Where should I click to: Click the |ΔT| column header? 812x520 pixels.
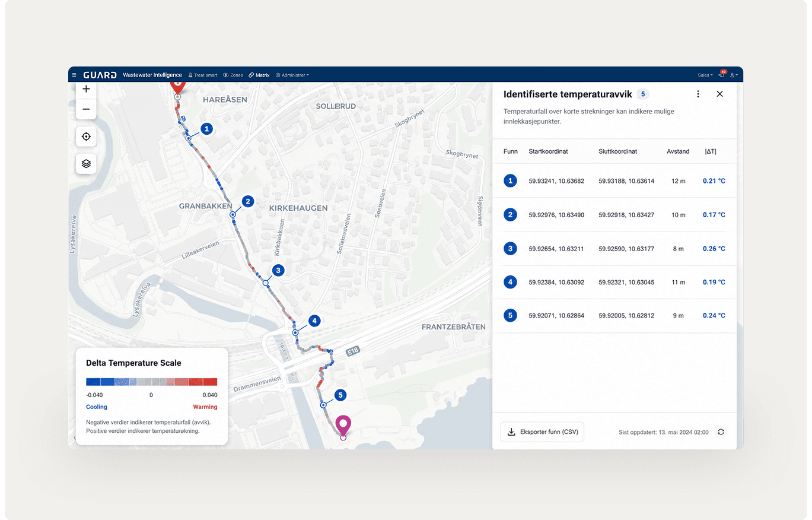(x=711, y=151)
